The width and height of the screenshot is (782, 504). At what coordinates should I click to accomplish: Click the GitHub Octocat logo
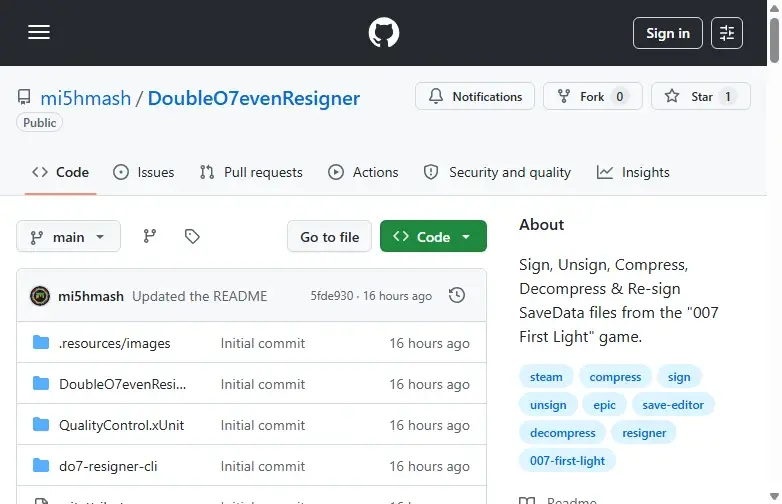pos(384,32)
